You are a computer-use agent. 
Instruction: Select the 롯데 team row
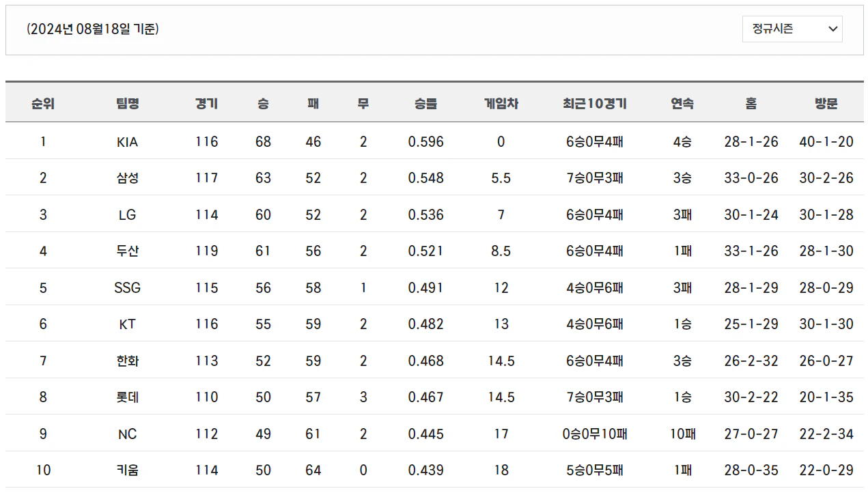point(128,397)
